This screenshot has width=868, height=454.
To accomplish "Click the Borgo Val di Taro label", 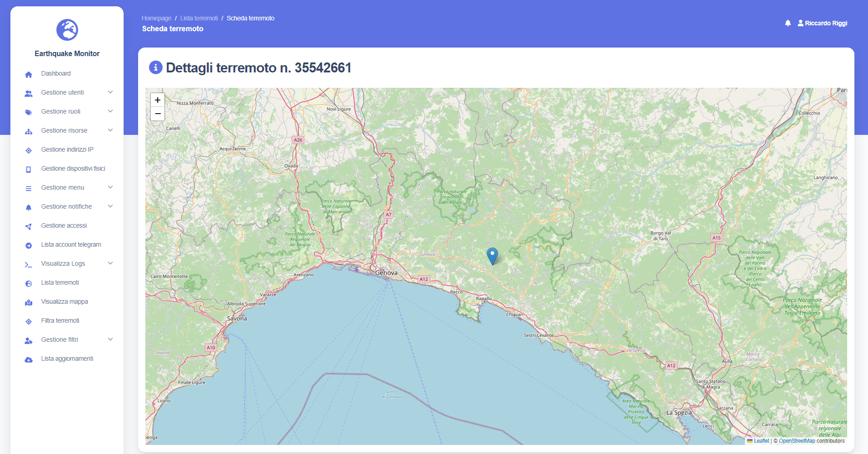I will (x=661, y=236).
